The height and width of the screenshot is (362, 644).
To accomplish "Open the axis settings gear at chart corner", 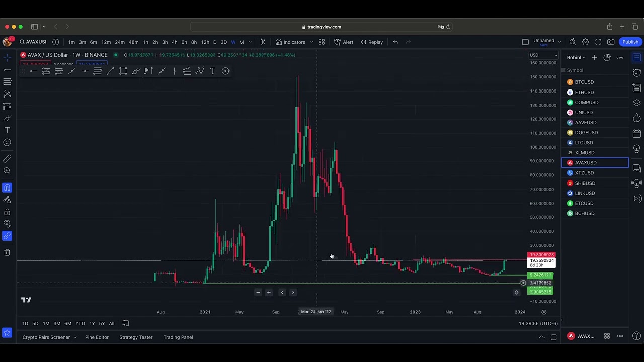I will [x=544, y=312].
